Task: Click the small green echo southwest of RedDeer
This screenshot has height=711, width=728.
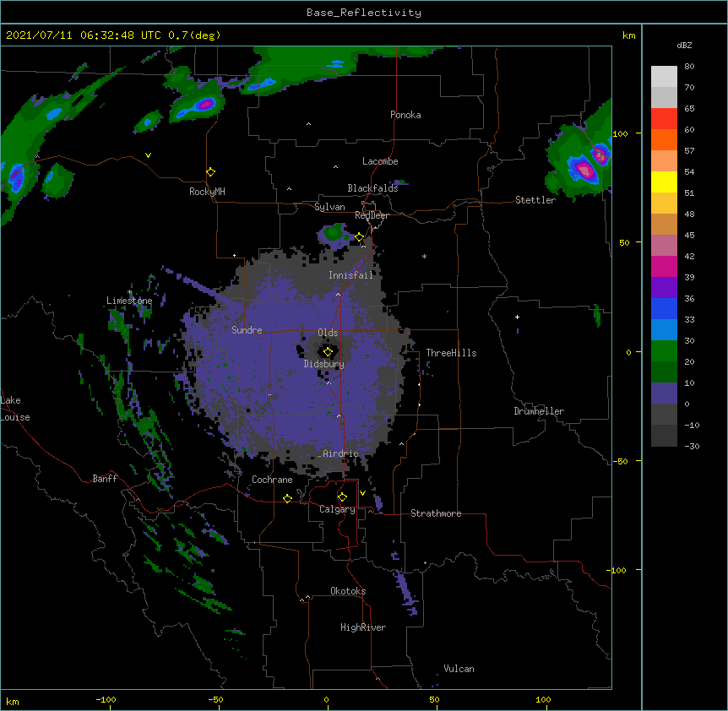Action: [x=334, y=232]
